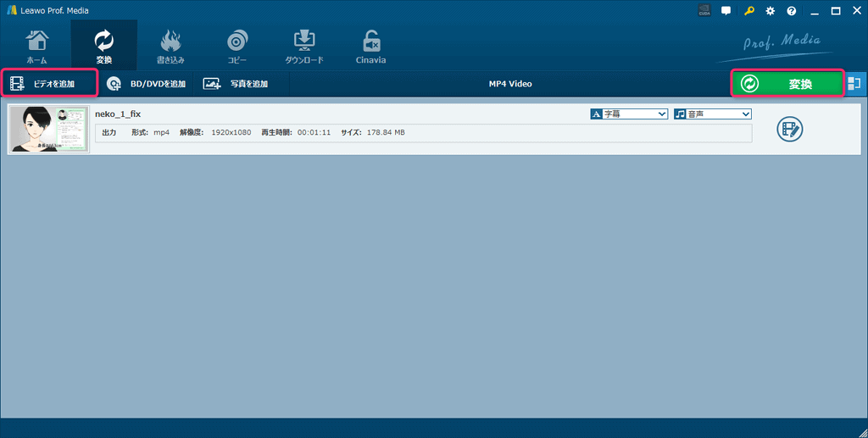The height and width of the screenshot is (438, 868).
Task: Toggle the layout view icon beside 変換 button
Action: 854,84
